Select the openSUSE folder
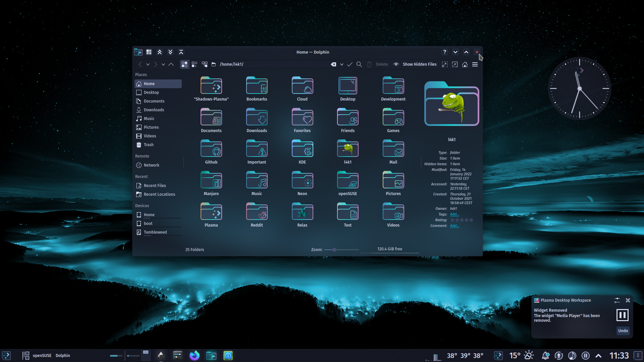This screenshot has width=644, height=362. pos(348,184)
